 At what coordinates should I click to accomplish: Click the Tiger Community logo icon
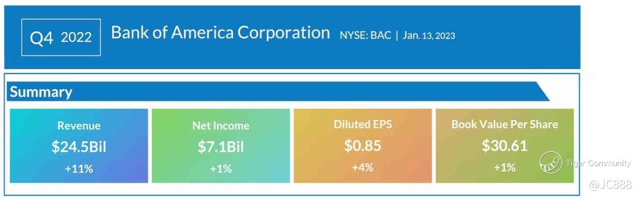click(550, 163)
